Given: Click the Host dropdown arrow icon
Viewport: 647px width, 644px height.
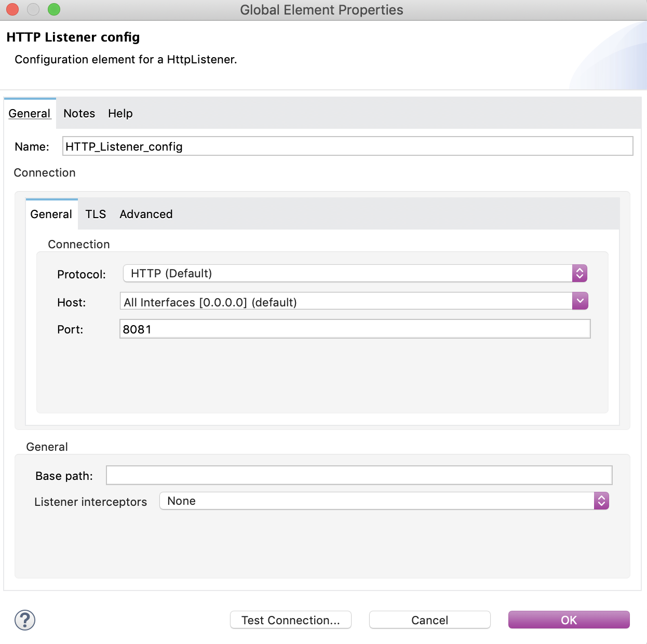Looking at the screenshot, I should pyautogui.click(x=580, y=301).
